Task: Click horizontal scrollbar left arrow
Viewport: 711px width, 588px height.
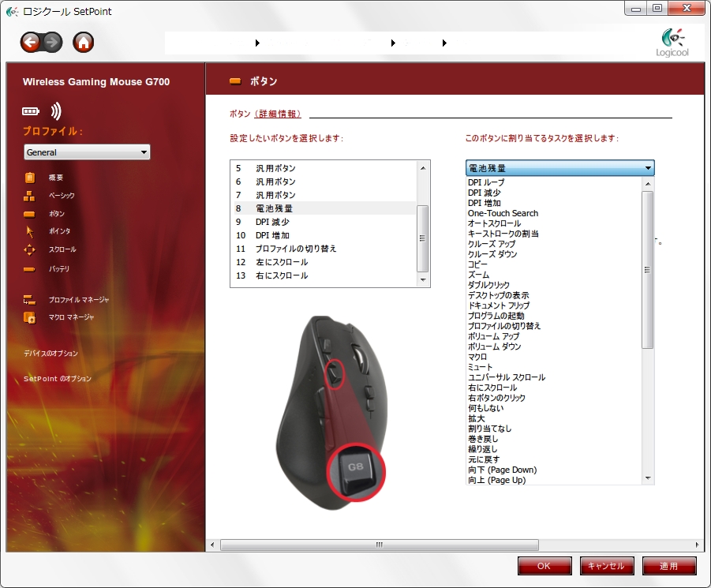Action: coord(212,545)
